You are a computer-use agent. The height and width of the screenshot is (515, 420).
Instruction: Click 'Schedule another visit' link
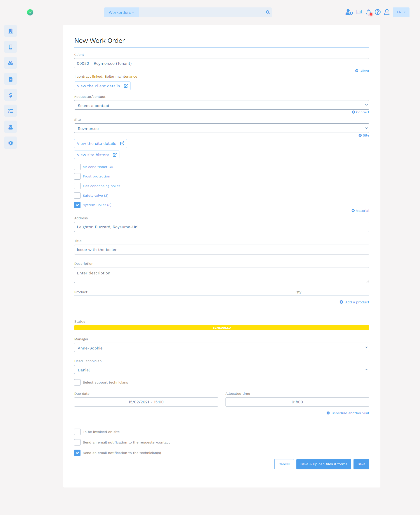point(350,413)
